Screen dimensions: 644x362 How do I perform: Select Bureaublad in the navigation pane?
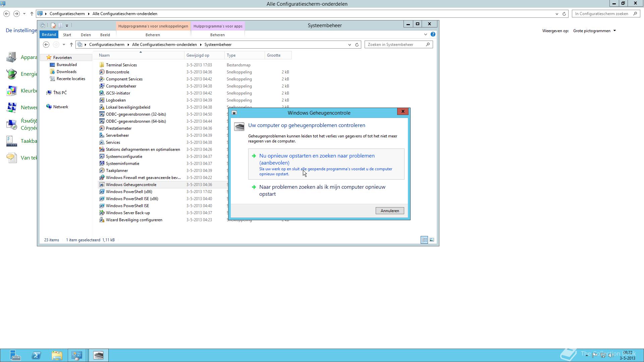[x=66, y=65]
